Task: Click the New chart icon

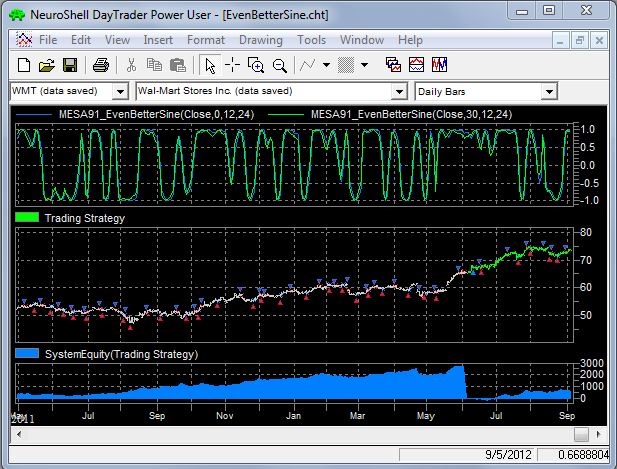Action: [x=22, y=65]
